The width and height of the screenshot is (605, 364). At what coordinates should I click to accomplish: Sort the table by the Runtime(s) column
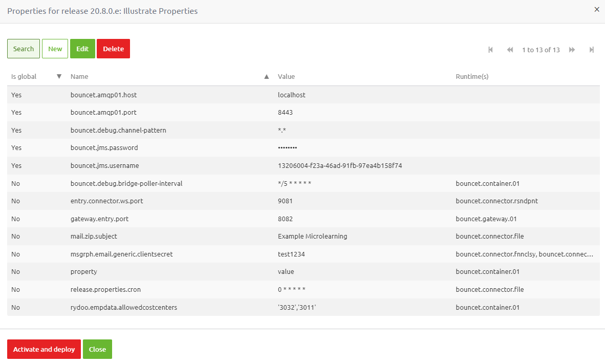[x=471, y=76]
